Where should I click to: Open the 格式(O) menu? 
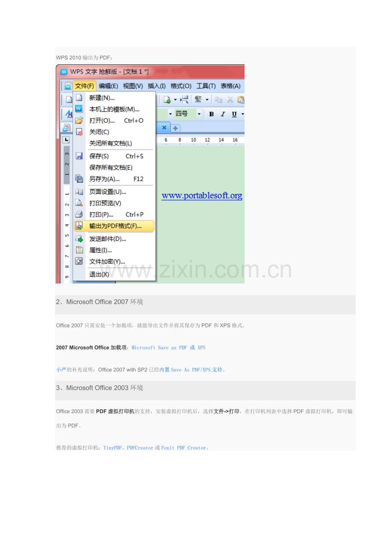181,86
